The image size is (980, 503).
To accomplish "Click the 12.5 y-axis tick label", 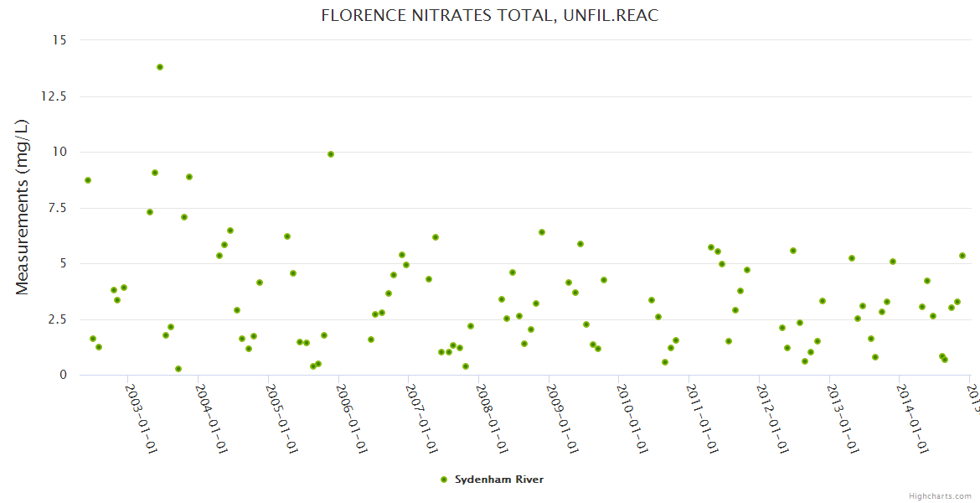I will tap(55, 96).
